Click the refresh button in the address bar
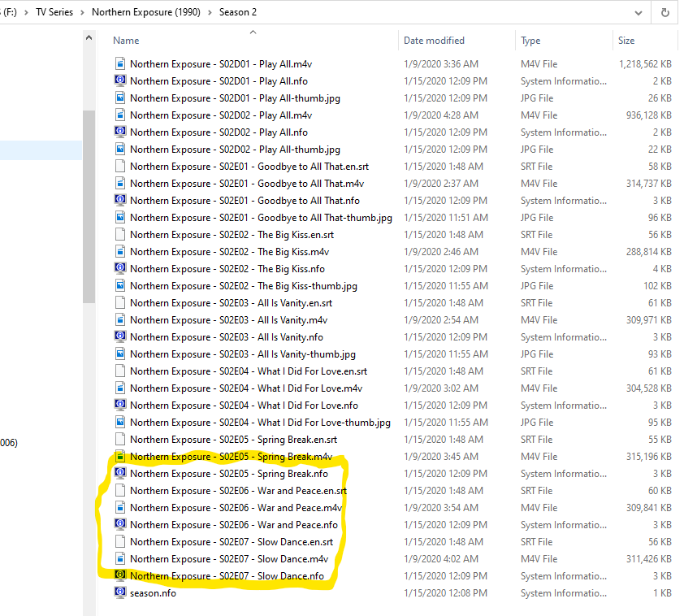Viewport: 684px width, 616px height. coord(665,13)
